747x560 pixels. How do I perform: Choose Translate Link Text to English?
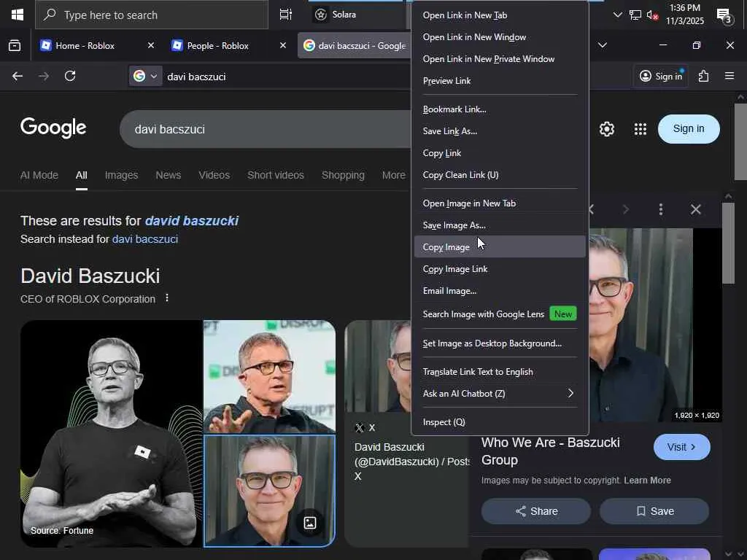point(500,372)
